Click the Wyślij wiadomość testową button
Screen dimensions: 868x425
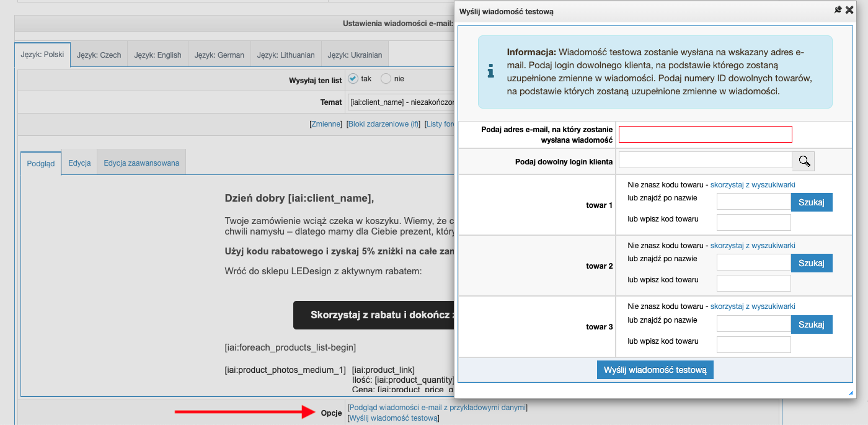[655, 370]
